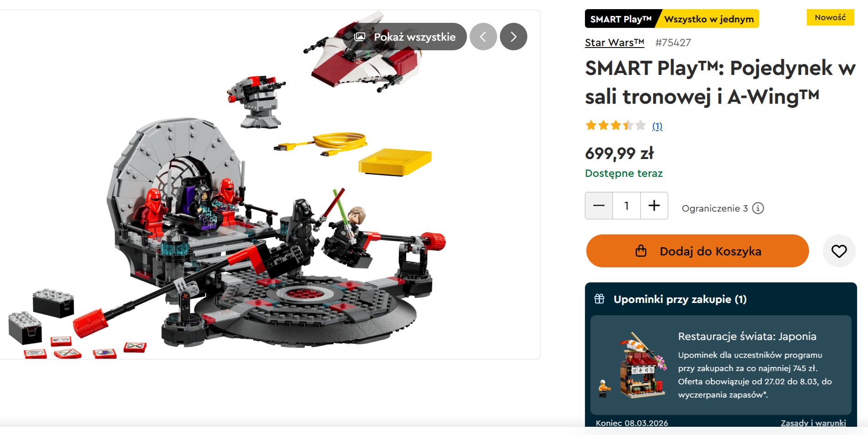Add product to wishlist with heart icon
The image size is (868, 435).
tap(839, 251)
